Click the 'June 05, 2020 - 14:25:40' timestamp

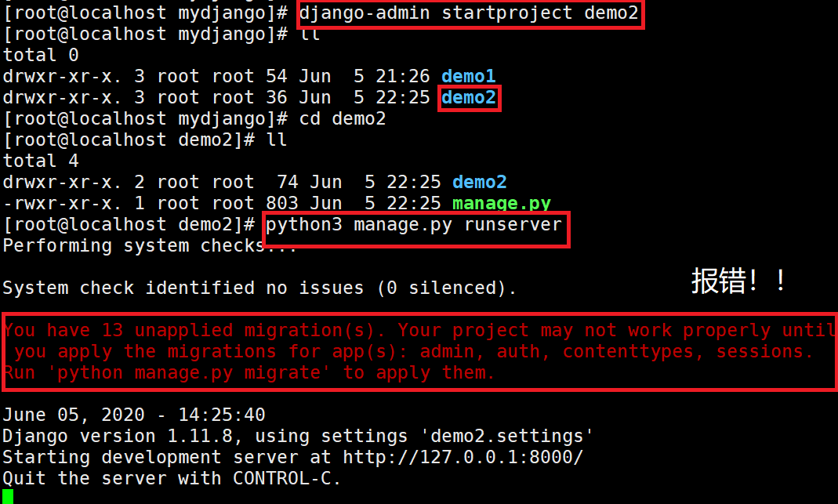(134, 415)
